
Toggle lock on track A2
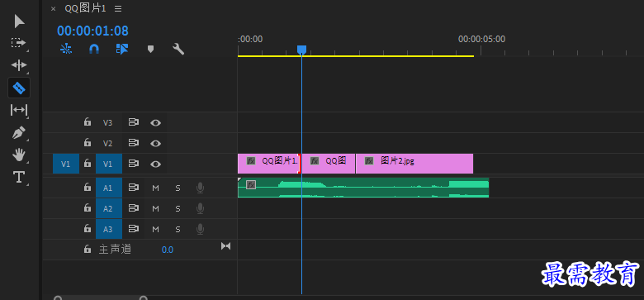[x=87, y=208]
